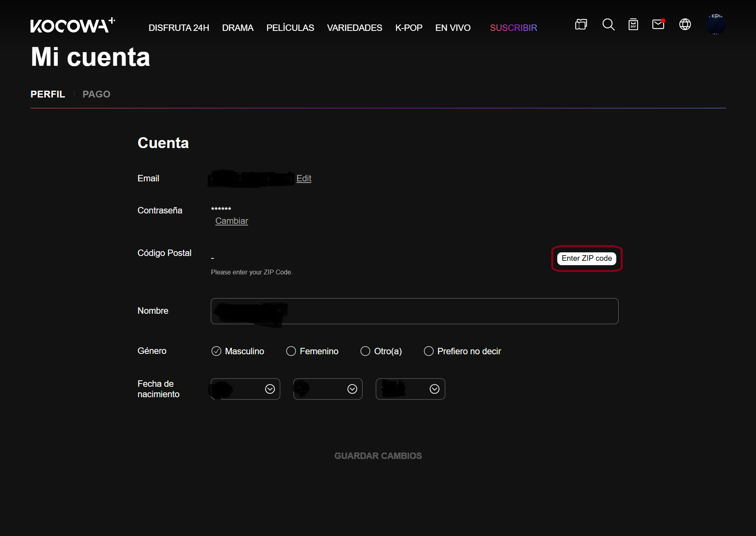Expand the second birth date dropdown
756x536 pixels.
pos(328,389)
